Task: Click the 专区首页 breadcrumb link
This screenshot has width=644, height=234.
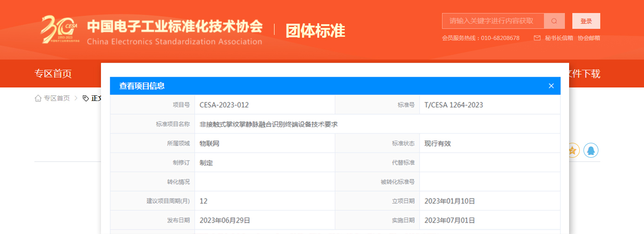Action: point(57,98)
